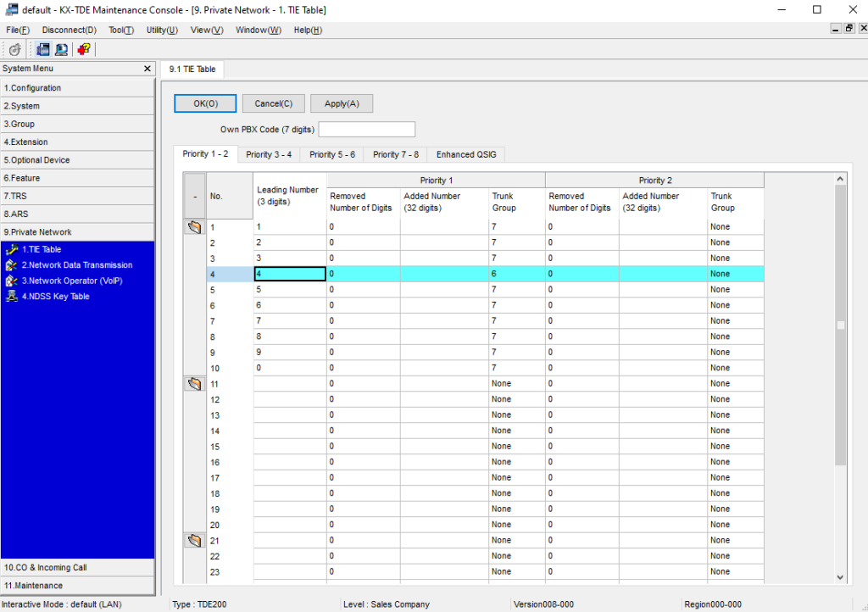Expand 6.Feature in System Menu

click(77, 178)
